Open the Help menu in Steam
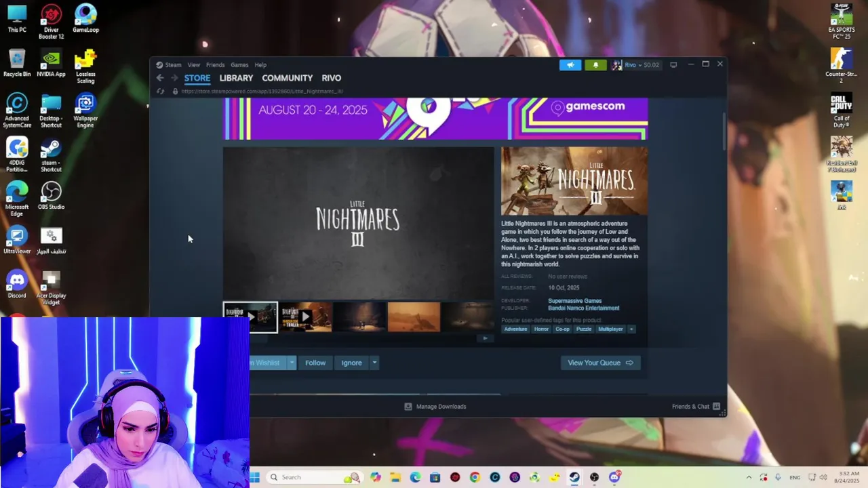Screen dimensions: 868x488 coord(260,65)
